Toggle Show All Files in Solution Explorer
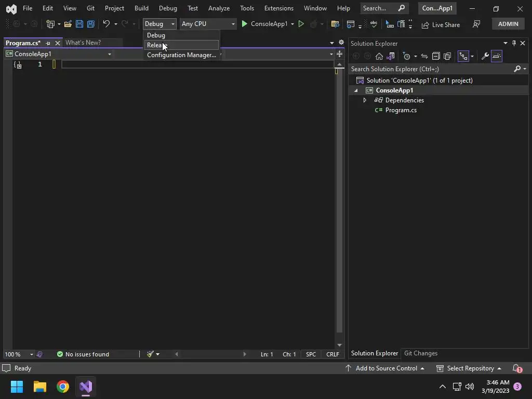The height and width of the screenshot is (399, 532). (447, 56)
